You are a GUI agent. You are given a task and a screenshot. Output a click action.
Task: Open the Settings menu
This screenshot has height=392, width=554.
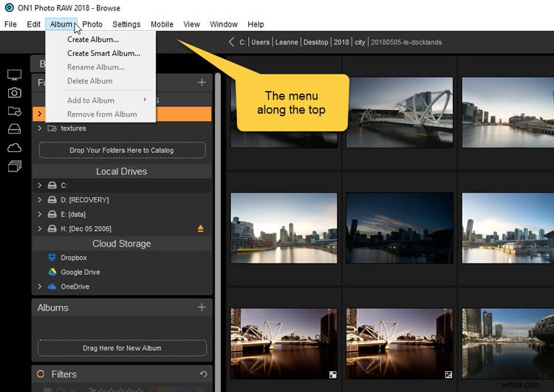click(126, 24)
